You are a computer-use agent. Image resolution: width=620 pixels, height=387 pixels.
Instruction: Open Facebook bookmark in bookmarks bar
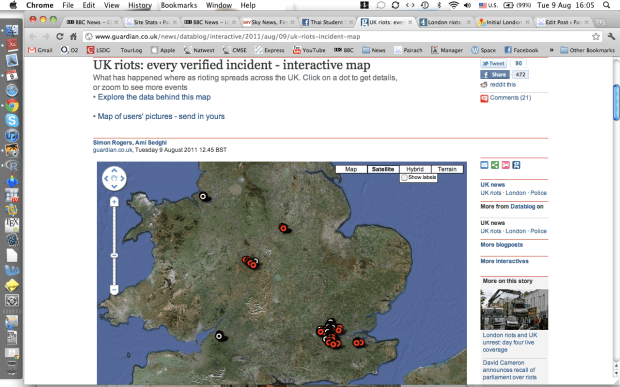(x=521, y=50)
